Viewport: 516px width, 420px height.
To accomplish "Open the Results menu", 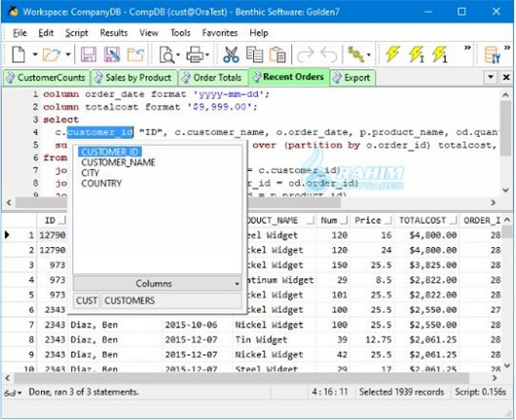I will pyautogui.click(x=114, y=33).
